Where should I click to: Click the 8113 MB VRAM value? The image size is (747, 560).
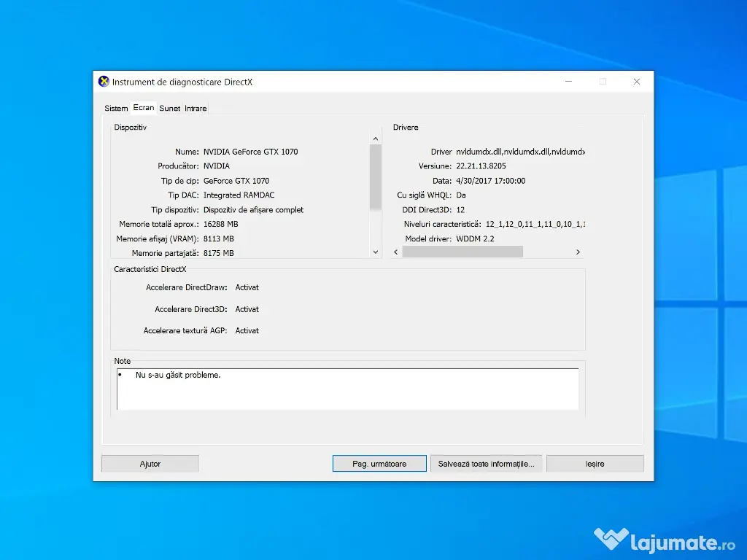tap(219, 238)
